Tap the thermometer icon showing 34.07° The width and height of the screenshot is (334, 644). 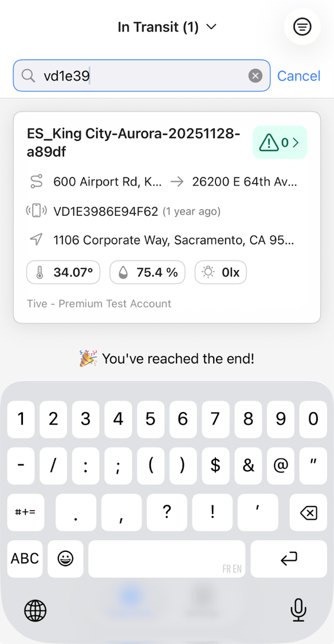[x=40, y=272]
